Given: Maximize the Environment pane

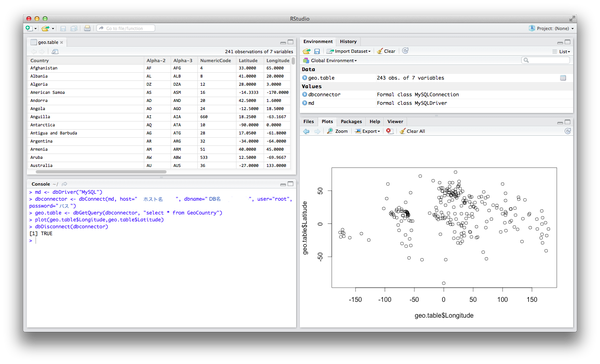Looking at the screenshot, I should [x=567, y=42].
